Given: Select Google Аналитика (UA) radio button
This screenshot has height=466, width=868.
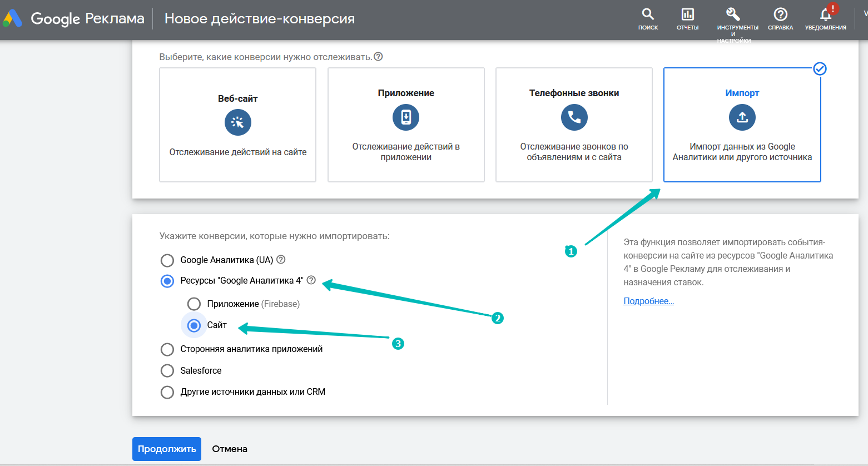Looking at the screenshot, I should (167, 260).
